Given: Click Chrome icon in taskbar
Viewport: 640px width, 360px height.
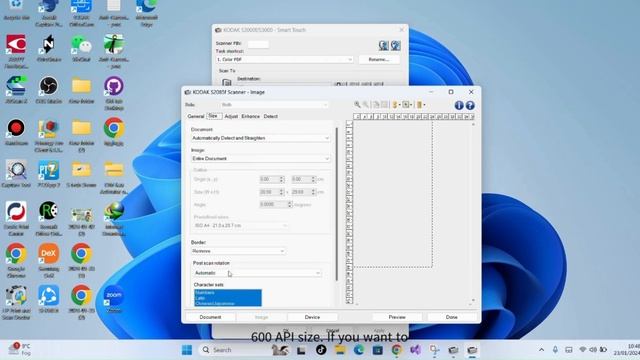Looking at the screenshot, I should point(396,350).
